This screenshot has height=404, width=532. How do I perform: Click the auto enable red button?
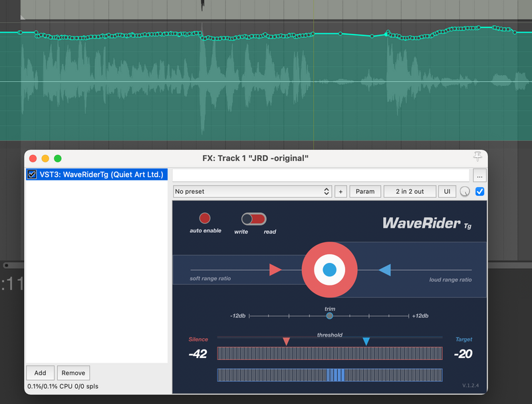click(x=205, y=218)
